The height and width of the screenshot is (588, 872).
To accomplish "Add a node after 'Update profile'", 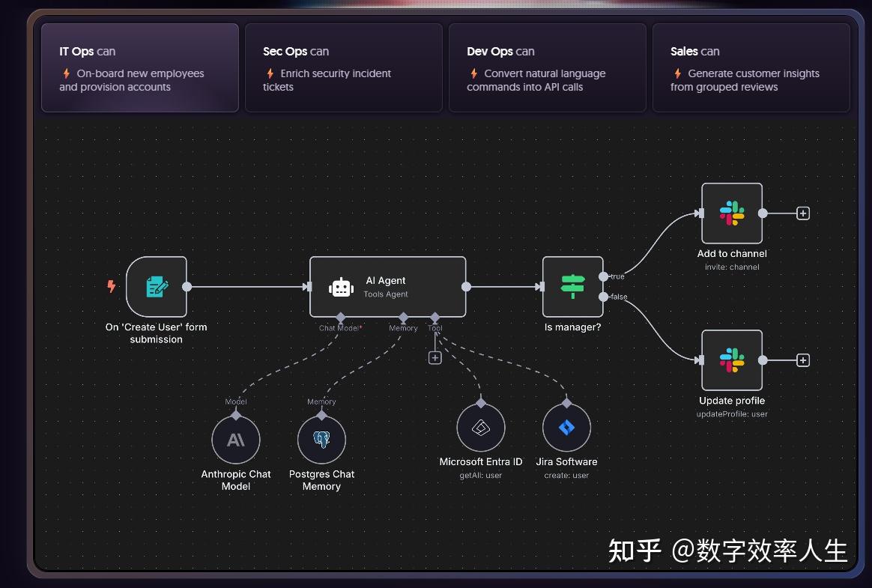I will (803, 360).
